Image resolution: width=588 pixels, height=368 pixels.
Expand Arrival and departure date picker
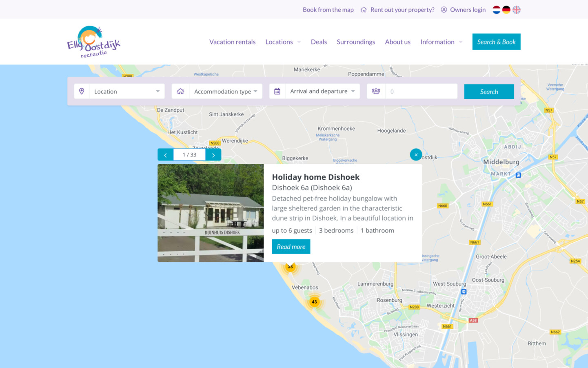coord(322,91)
